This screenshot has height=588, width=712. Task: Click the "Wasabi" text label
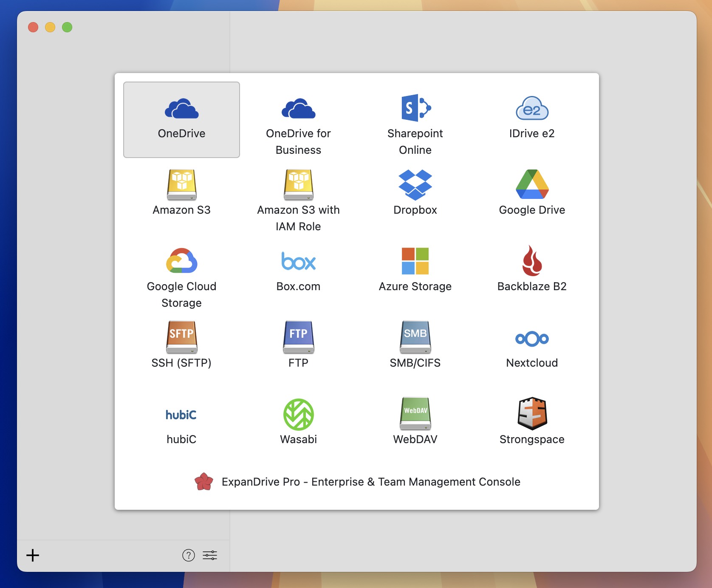pos(298,439)
